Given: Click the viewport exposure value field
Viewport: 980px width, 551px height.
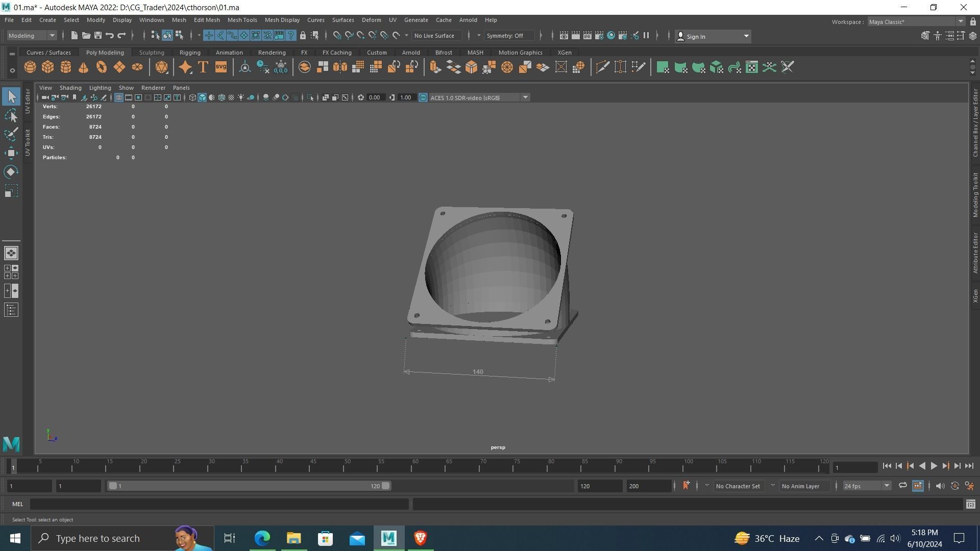Looking at the screenshot, I should click(375, 97).
